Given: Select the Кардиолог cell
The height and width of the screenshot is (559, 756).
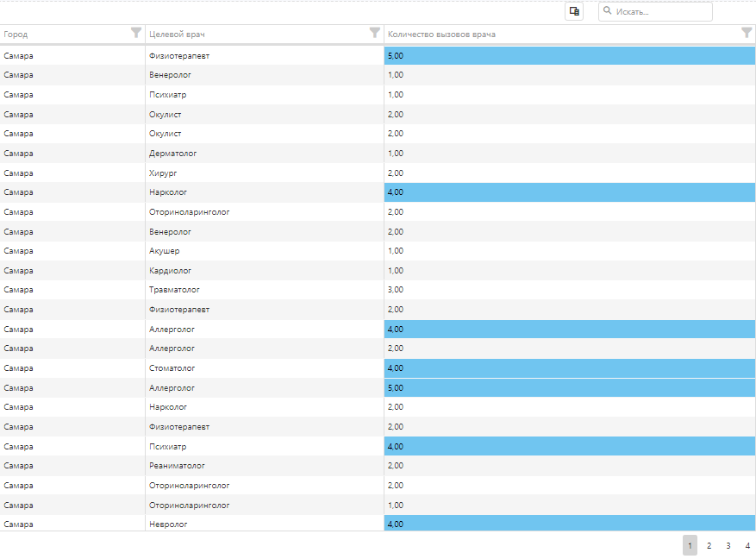Looking at the screenshot, I should click(170, 271).
